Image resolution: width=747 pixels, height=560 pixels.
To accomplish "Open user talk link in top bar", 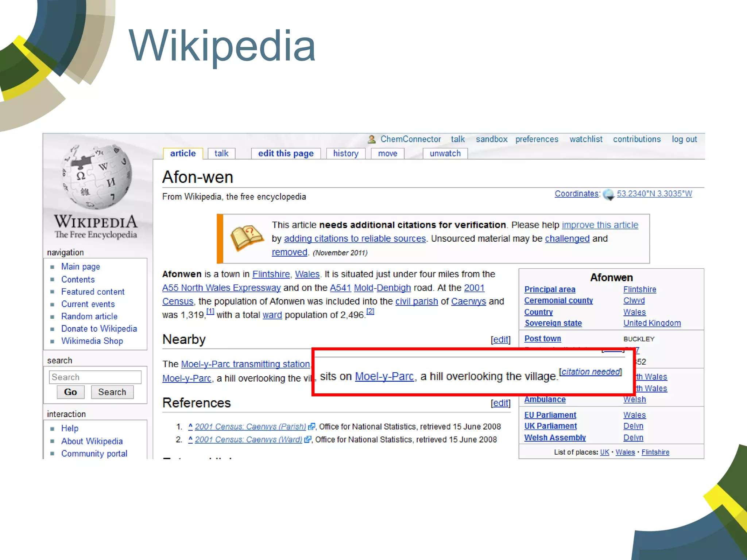I will (458, 139).
